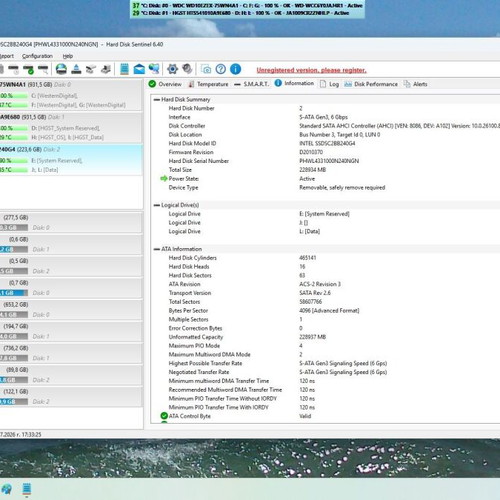Open the Alerts tab
This screenshot has width=500, height=500.
[415, 84]
